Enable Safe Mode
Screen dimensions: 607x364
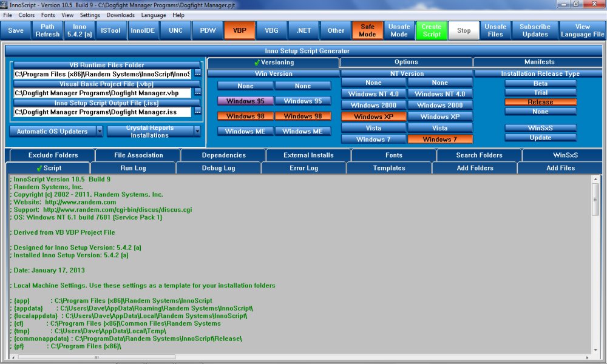click(x=367, y=30)
